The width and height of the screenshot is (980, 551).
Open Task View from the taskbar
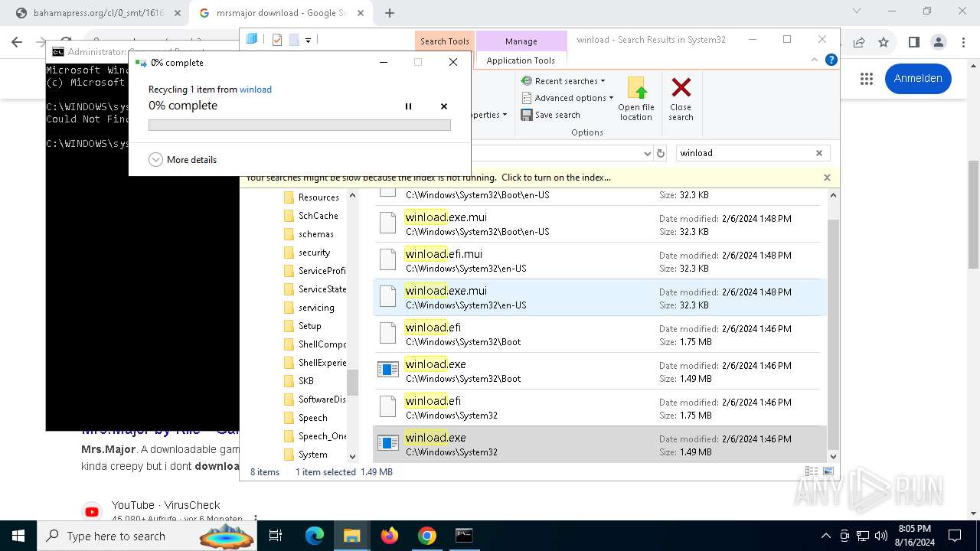click(x=276, y=536)
